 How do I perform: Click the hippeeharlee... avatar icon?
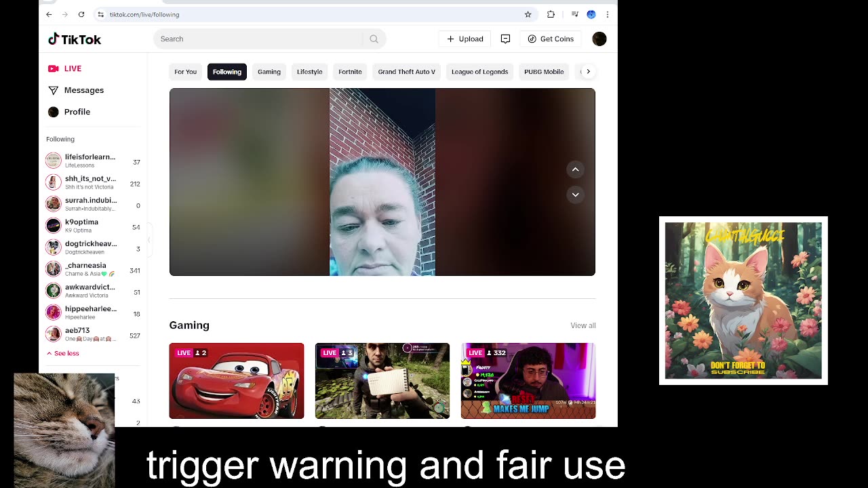53,312
